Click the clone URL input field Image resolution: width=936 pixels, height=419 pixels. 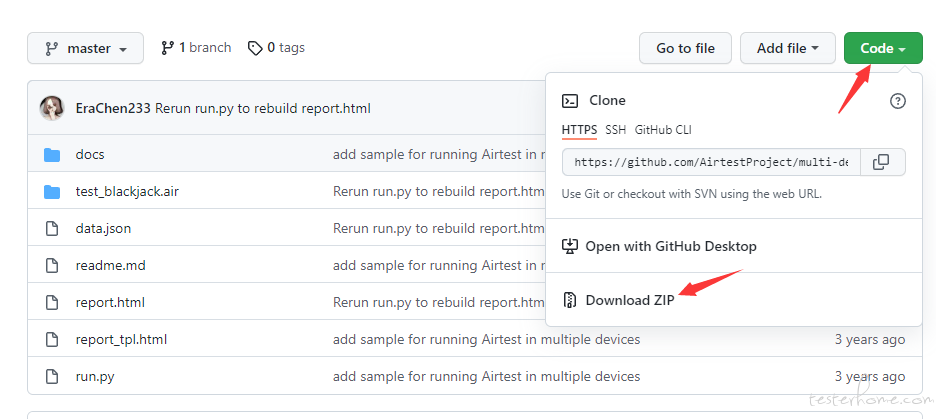point(711,162)
